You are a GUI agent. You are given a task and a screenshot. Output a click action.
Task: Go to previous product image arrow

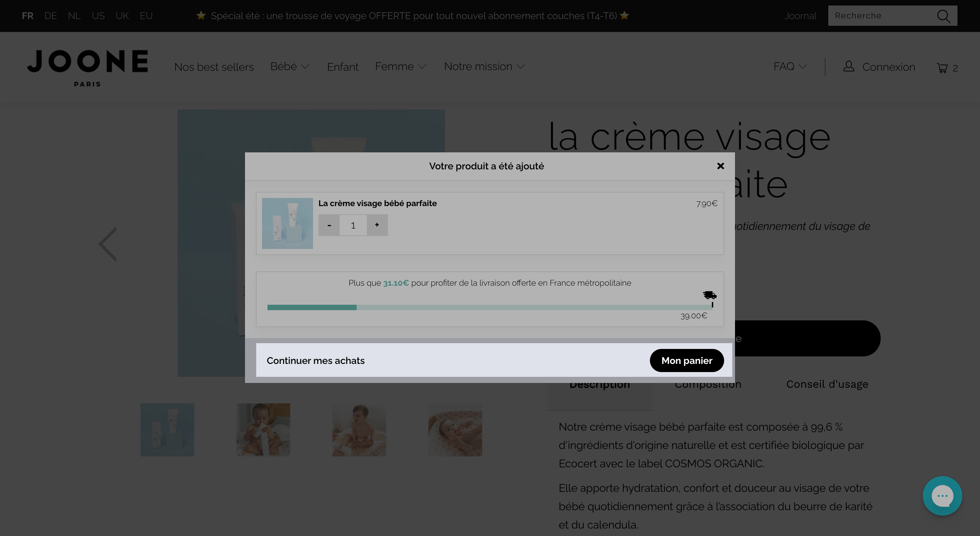point(108,244)
